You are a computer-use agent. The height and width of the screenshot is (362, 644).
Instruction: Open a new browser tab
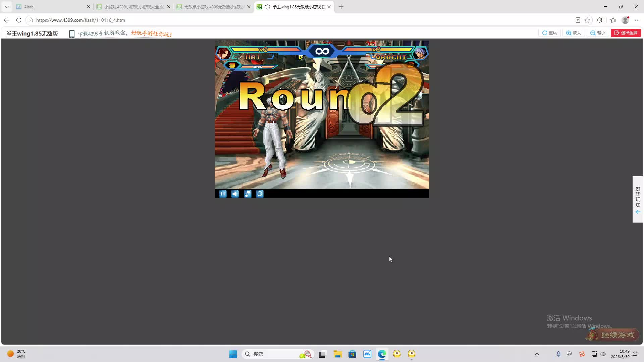(341, 7)
